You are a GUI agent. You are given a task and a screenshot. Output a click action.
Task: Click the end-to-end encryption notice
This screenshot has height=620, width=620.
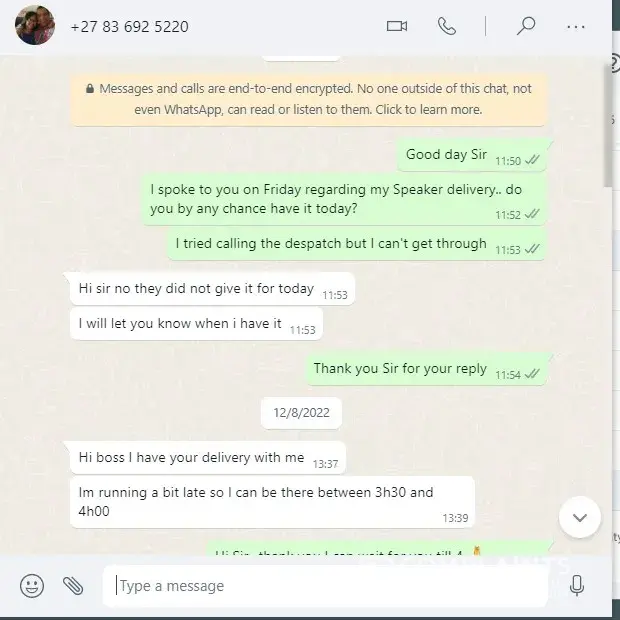click(308, 99)
